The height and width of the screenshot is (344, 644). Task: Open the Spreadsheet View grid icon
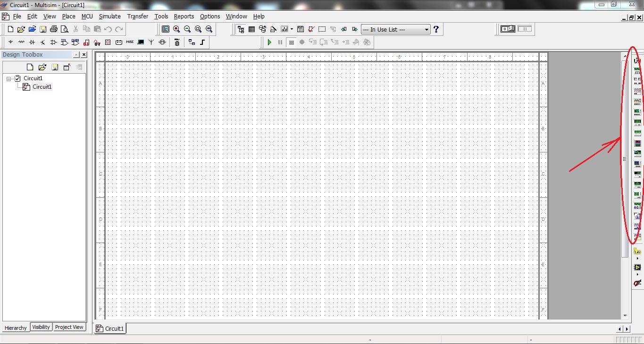point(252,29)
